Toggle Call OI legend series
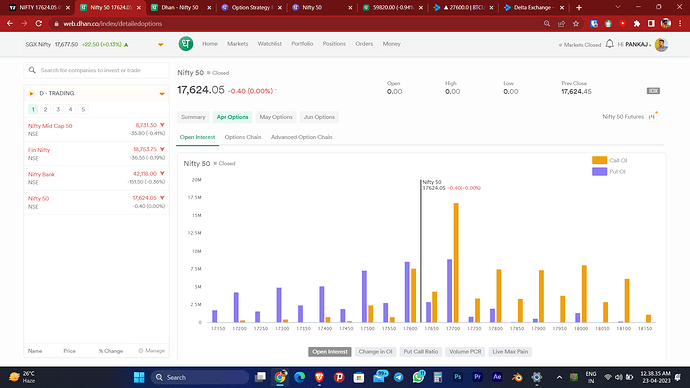Image resolution: width=690 pixels, height=388 pixels. (609, 160)
